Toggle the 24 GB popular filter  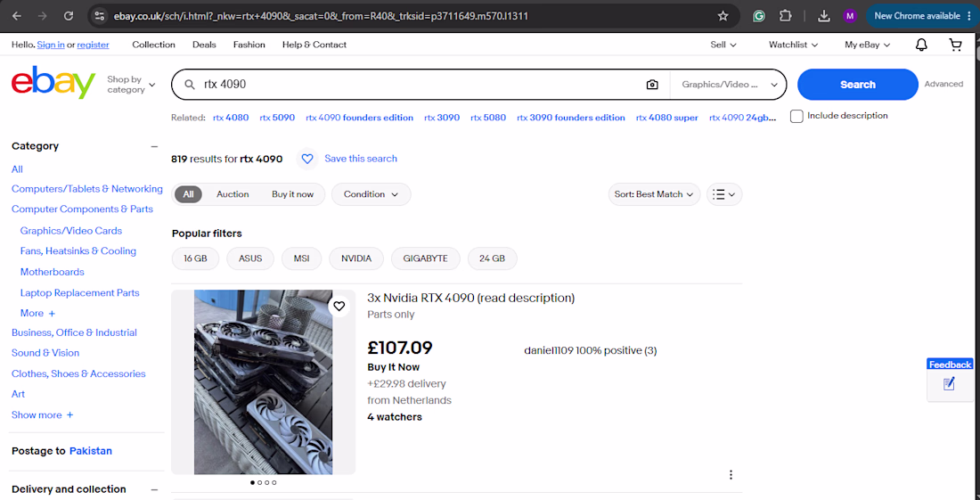493,258
